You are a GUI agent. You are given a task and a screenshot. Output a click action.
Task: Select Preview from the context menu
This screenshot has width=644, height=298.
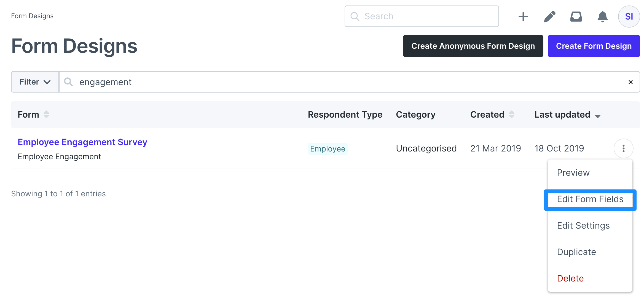590,173
